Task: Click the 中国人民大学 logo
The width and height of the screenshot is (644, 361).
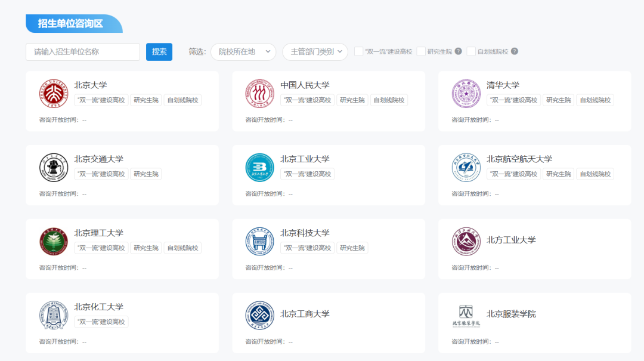Action: [259, 94]
